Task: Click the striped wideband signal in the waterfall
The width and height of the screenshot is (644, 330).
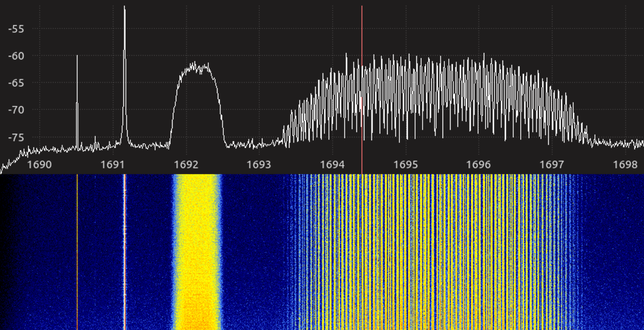Action: click(x=435, y=252)
